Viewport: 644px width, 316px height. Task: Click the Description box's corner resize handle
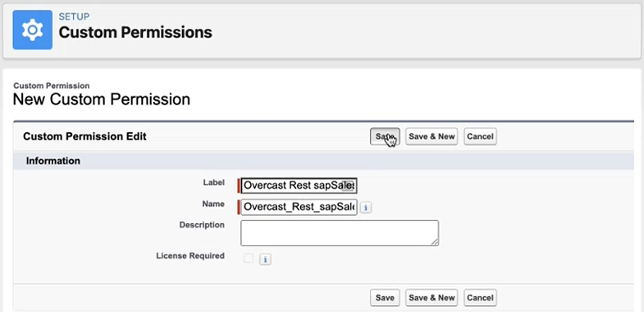tap(434, 242)
